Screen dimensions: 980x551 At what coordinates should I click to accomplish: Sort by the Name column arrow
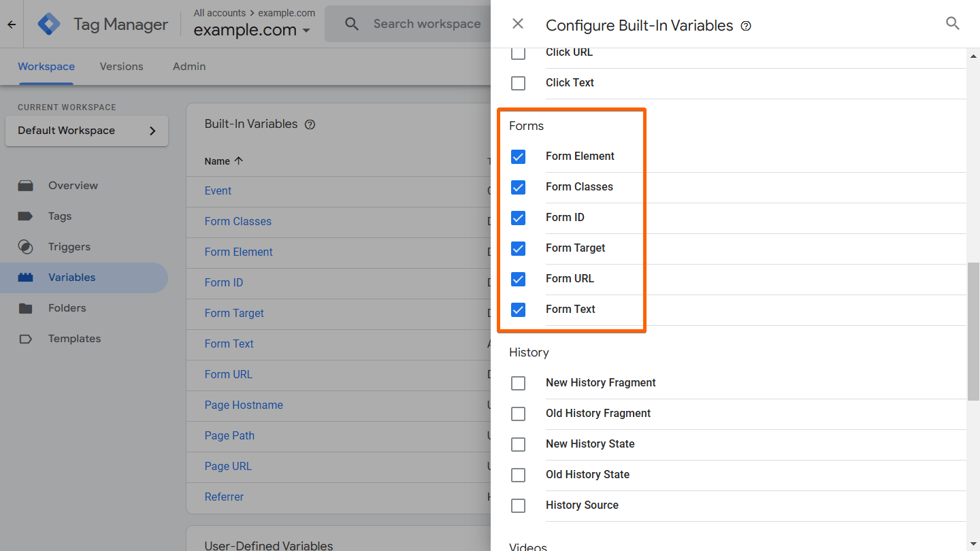(x=239, y=161)
